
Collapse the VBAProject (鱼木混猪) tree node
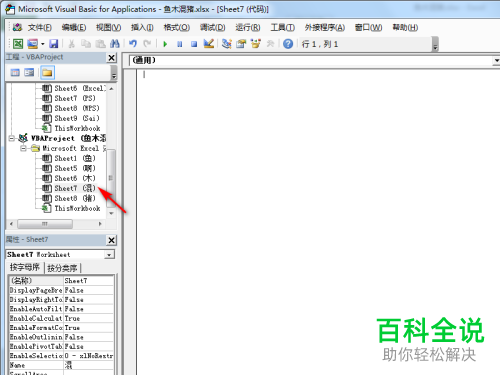pyautogui.click(x=12, y=138)
